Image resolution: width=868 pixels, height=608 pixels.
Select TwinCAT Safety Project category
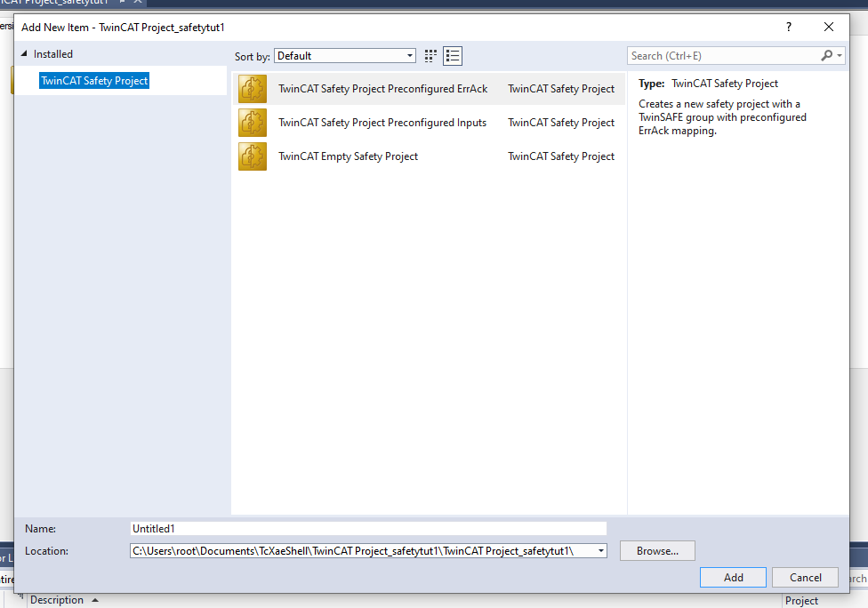[94, 81]
